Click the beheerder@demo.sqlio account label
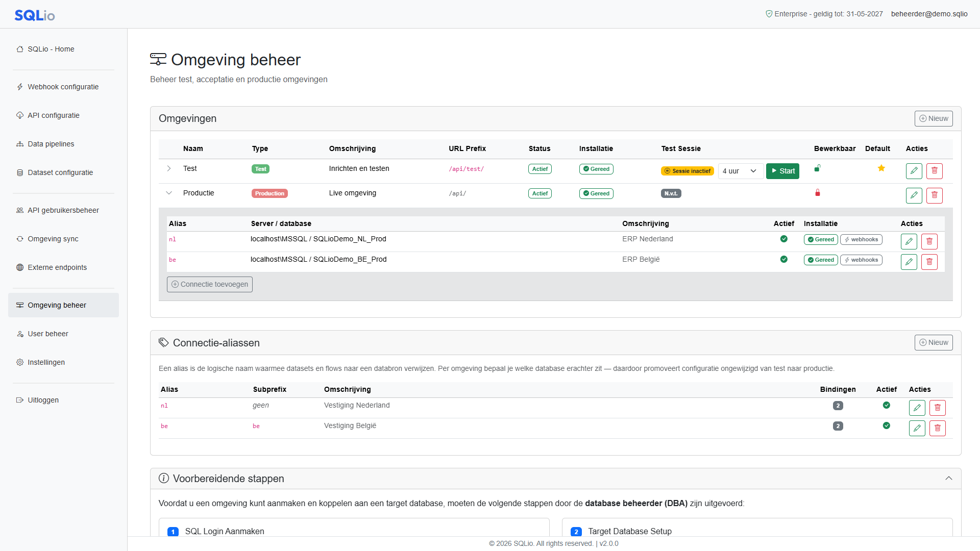The height and width of the screenshot is (551, 980). tap(929, 14)
